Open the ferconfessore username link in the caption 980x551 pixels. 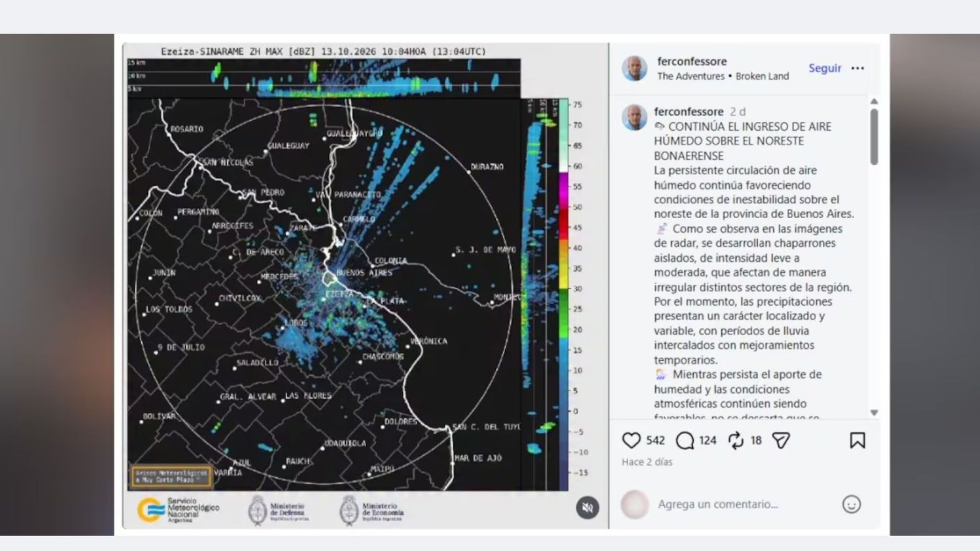click(x=688, y=111)
